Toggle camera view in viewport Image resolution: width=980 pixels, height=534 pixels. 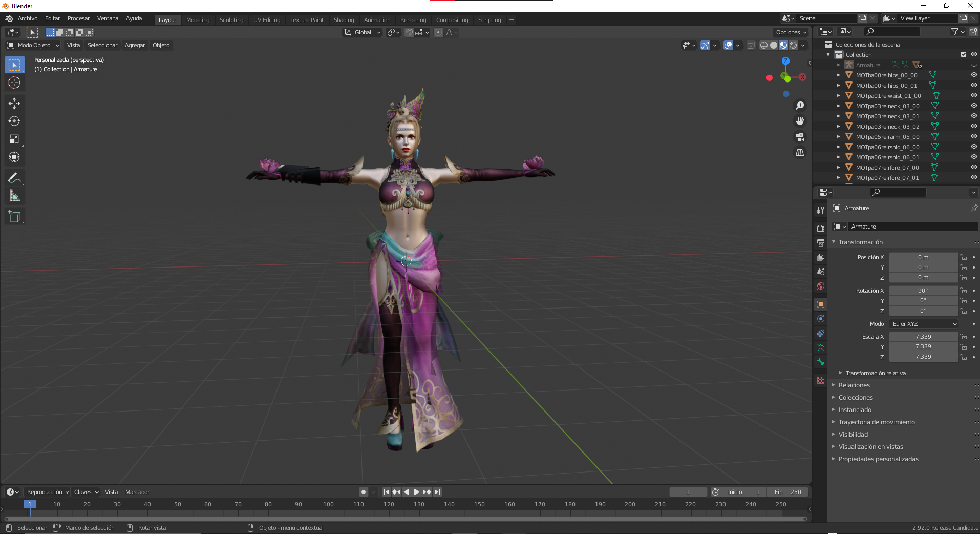800,137
